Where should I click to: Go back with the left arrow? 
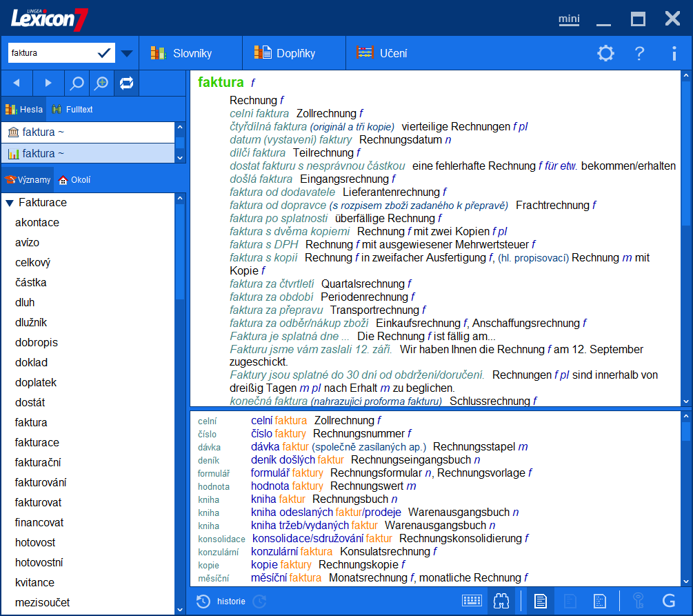point(17,83)
